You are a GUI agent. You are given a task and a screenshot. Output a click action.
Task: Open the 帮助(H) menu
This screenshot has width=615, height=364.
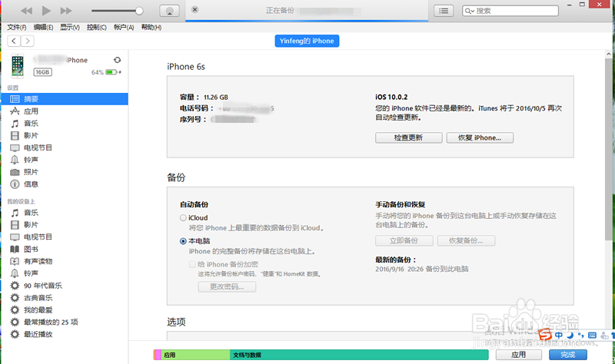(x=151, y=28)
